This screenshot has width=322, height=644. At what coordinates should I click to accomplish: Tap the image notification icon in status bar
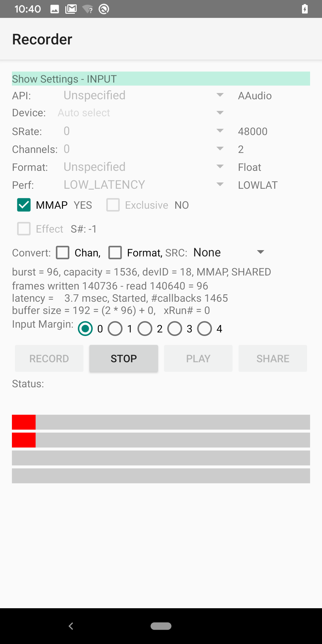[x=55, y=9]
